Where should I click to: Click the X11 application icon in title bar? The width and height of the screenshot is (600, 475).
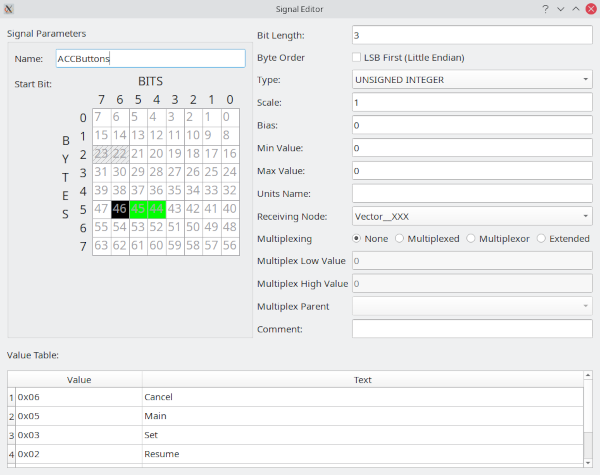[x=9, y=9]
